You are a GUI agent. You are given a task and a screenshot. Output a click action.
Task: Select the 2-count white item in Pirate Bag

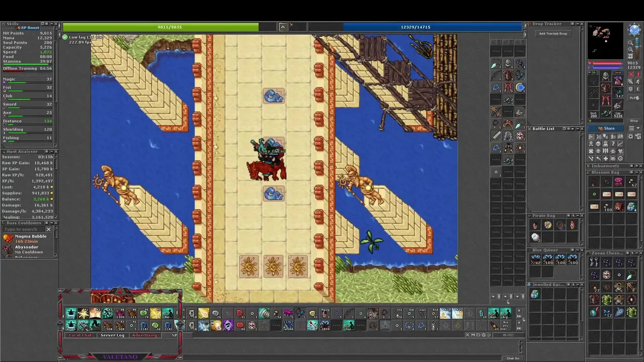point(535,237)
